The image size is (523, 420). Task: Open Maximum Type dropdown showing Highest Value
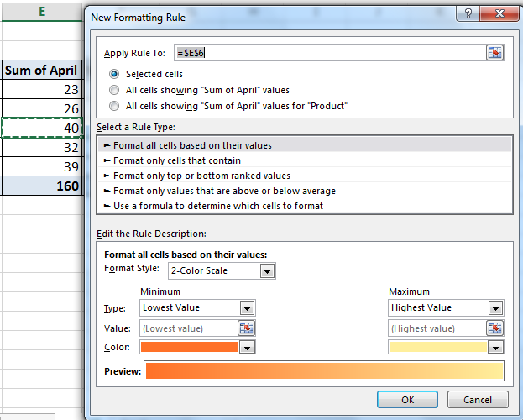tap(495, 308)
